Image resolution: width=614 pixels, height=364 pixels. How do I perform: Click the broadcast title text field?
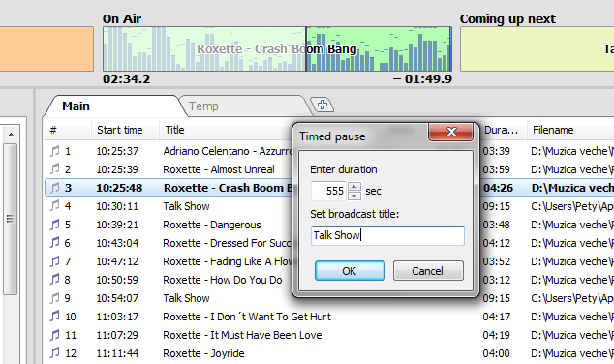[x=387, y=235]
